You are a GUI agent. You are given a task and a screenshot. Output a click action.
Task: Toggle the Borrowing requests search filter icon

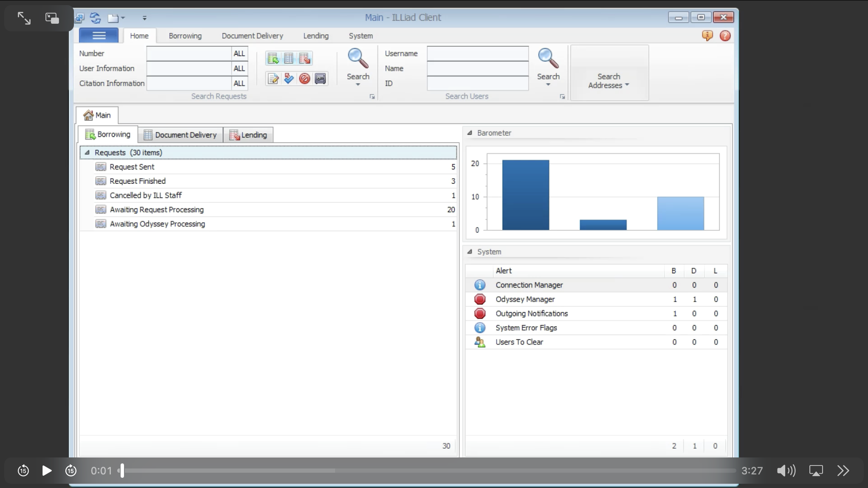pyautogui.click(x=273, y=59)
